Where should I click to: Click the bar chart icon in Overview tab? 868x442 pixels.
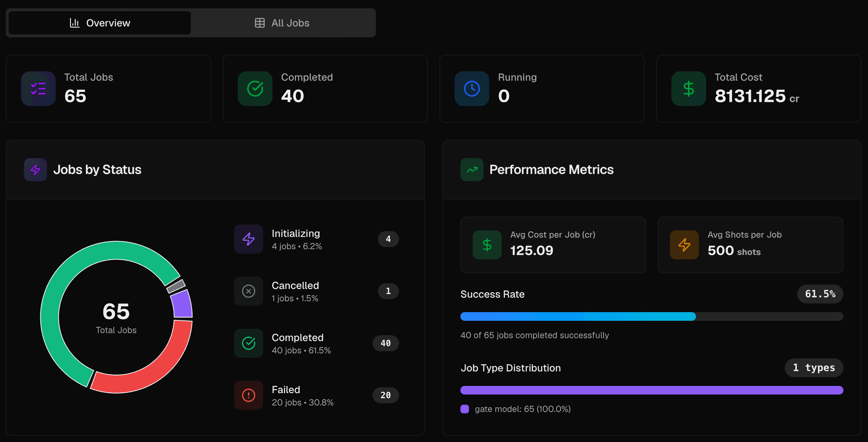pos(75,23)
